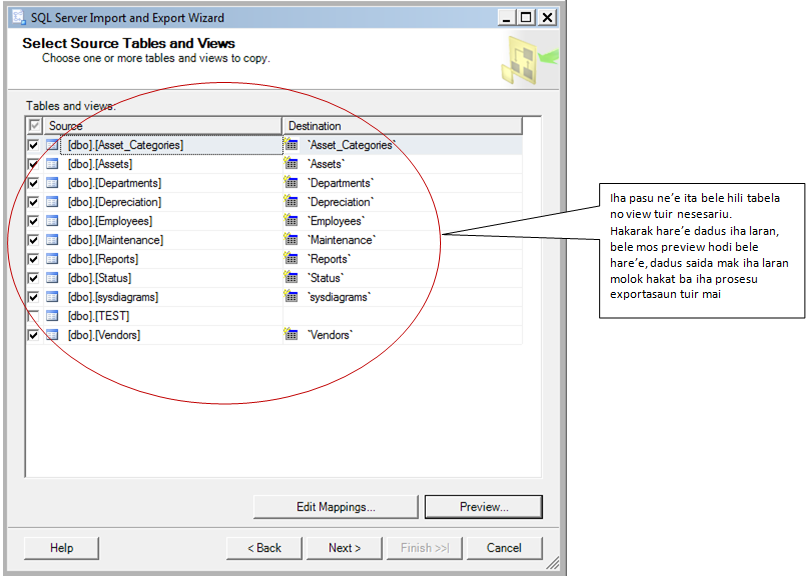Click the source table icon for [dbo].[Vendors]
This screenshot has width=809, height=580.
click(x=52, y=335)
